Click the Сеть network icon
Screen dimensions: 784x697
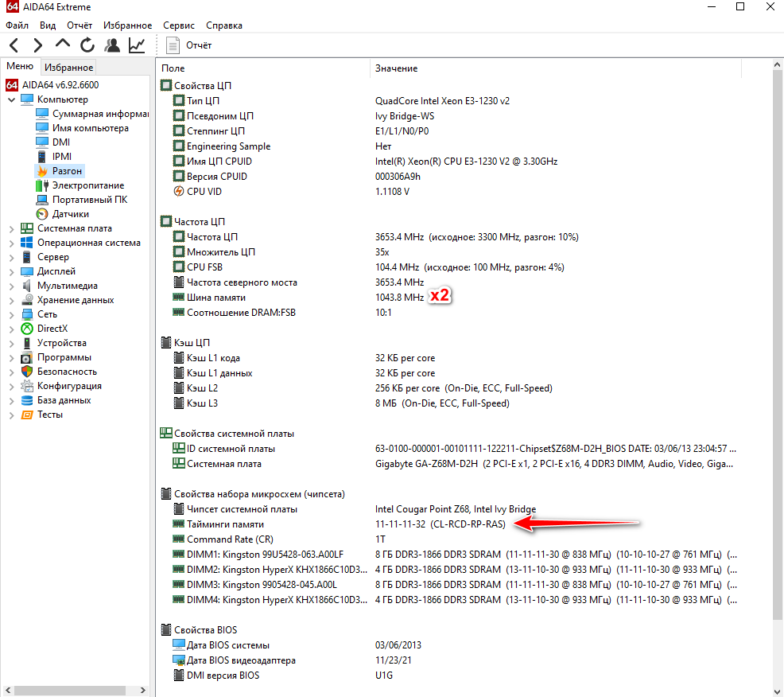(x=27, y=315)
